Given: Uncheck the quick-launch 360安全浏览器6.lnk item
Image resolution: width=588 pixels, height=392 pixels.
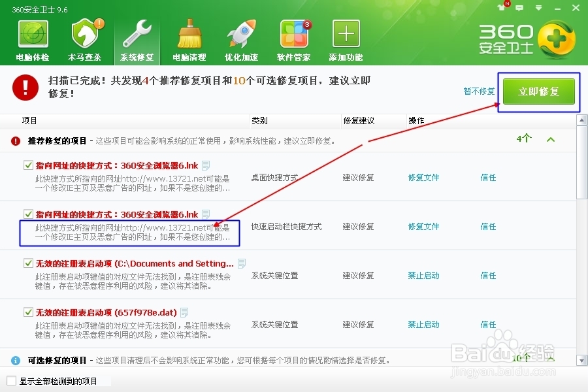Looking at the screenshot, I should (28, 214).
